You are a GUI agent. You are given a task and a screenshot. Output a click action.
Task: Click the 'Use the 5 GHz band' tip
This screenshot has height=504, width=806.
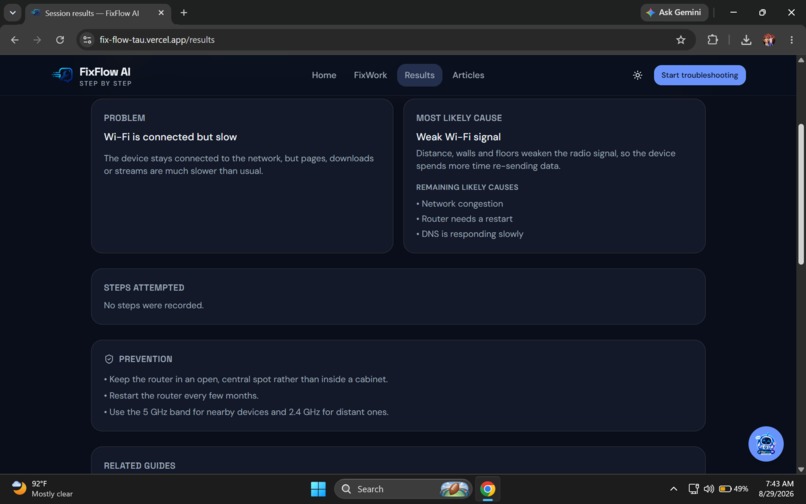click(249, 412)
